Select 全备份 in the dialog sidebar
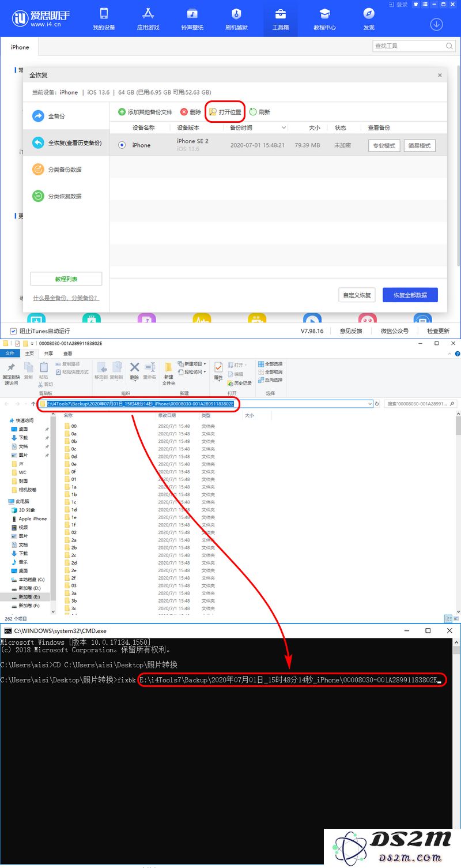 point(66,117)
